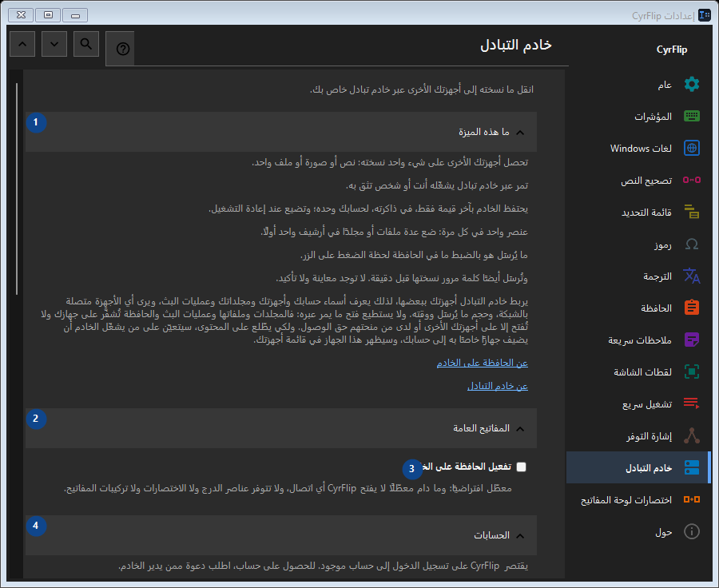The width and height of the screenshot is (719, 588).
Task: Open the اختصارات لوحة المفاتيح icon
Action: pos(692,499)
